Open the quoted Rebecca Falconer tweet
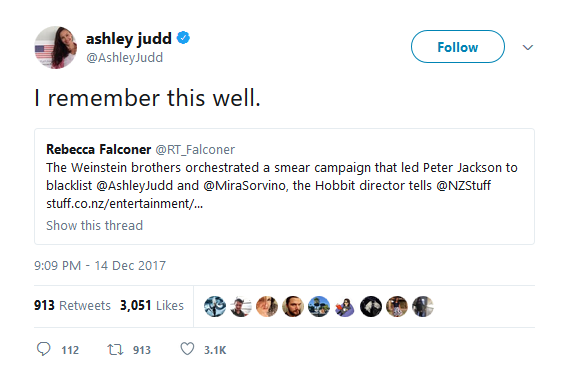This screenshot has width=569, height=367. [x=284, y=186]
